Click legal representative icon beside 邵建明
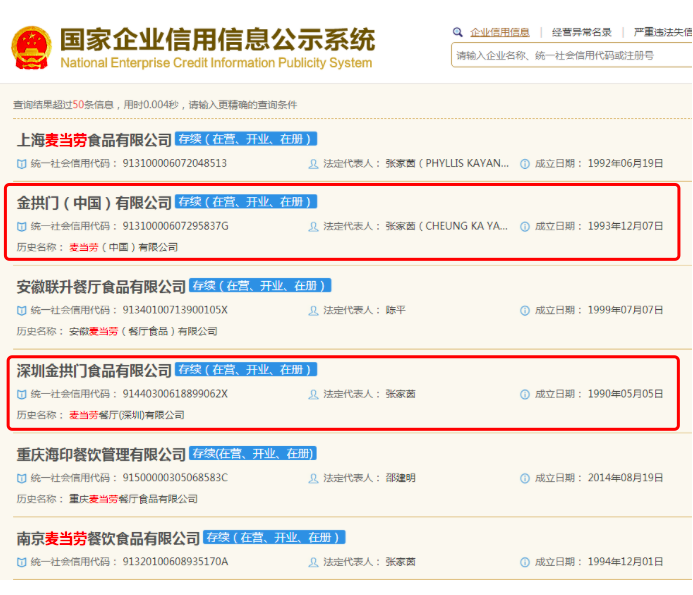Viewport: 693px width, 595px height. tap(313, 478)
